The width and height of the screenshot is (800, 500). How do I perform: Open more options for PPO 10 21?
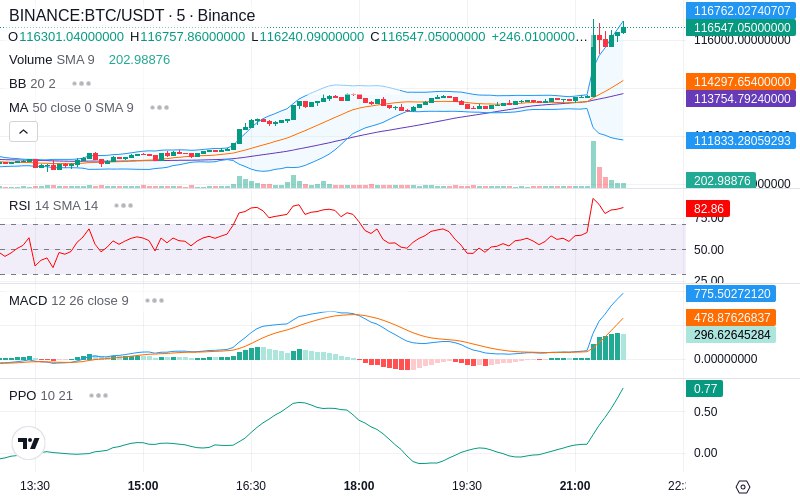[x=98, y=395]
